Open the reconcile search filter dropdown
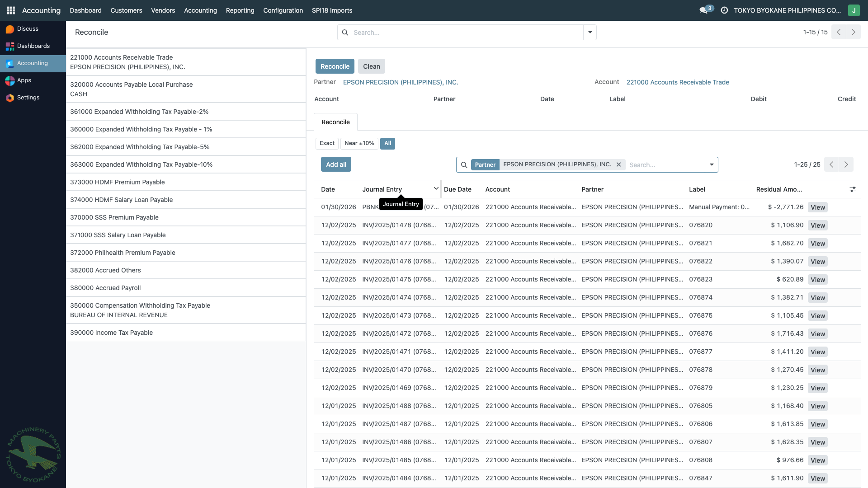The width and height of the screenshot is (868, 488). [712, 164]
